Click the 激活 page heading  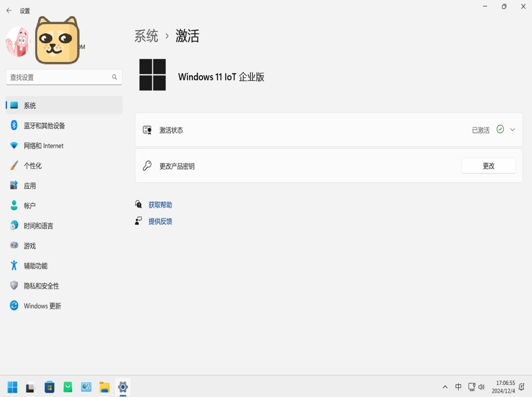187,36
